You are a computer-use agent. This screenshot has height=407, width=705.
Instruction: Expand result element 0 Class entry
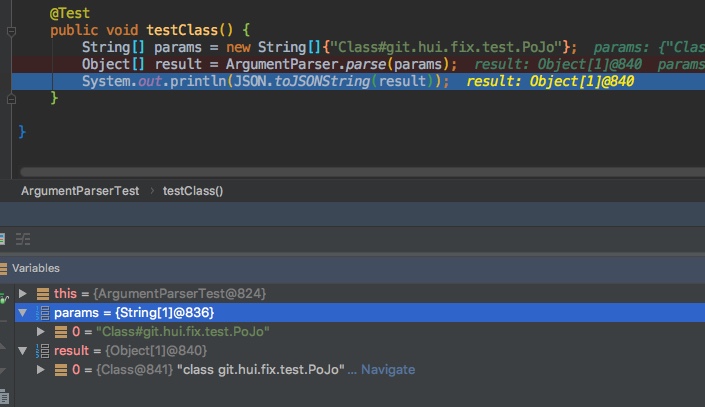40,370
